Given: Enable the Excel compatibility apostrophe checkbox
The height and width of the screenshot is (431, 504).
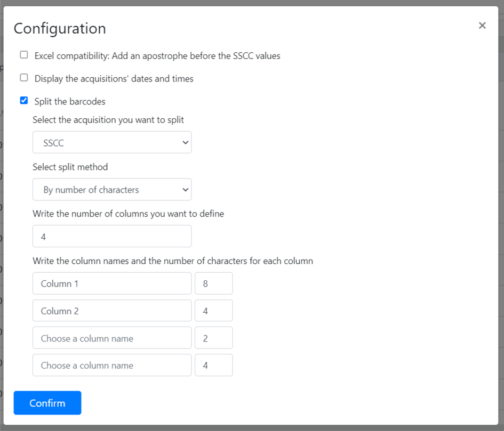Looking at the screenshot, I should [24, 54].
